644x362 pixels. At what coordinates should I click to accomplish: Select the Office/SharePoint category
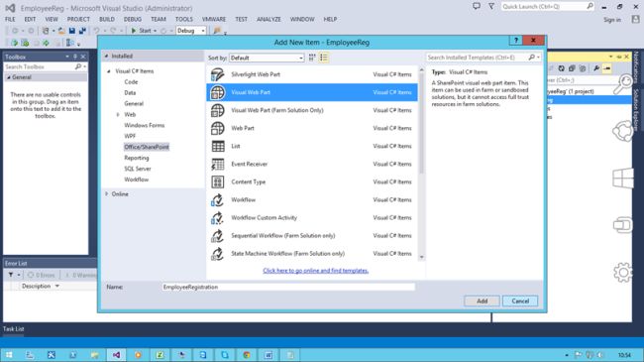click(147, 147)
